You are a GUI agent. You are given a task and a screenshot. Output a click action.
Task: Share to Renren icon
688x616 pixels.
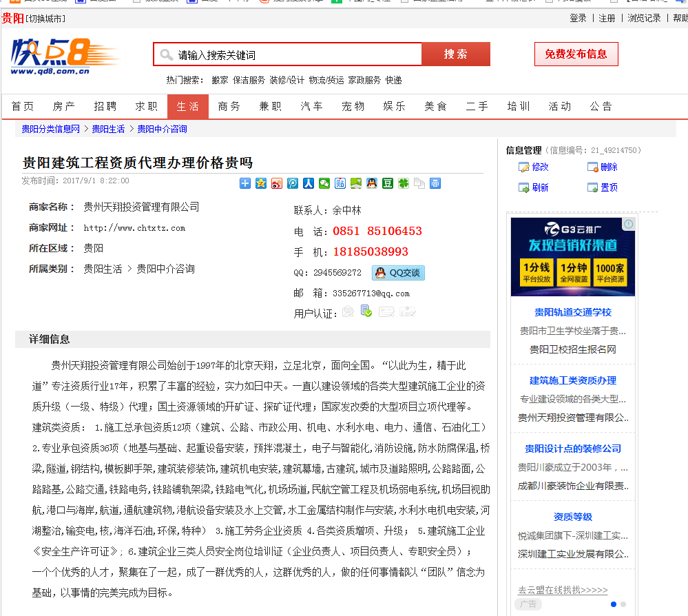[x=309, y=183]
